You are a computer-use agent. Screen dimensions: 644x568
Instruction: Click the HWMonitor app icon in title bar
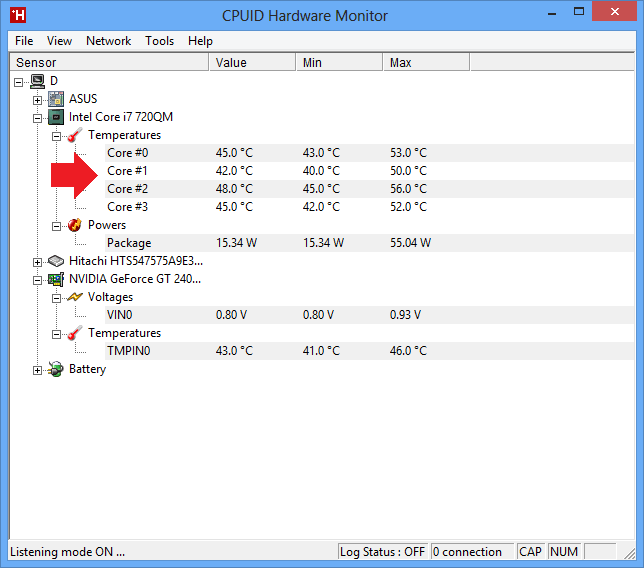tap(18, 16)
